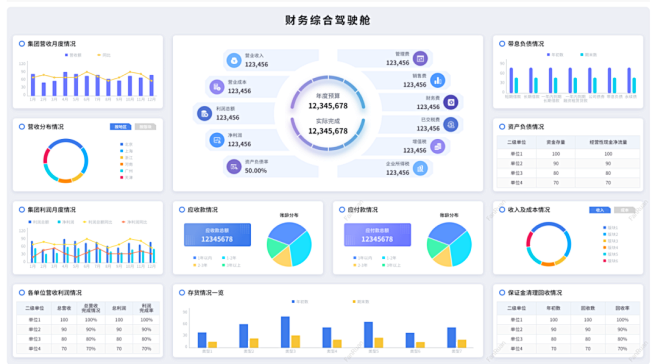Click the circle marker beside 各单位营收利润情况
This screenshot has width=658, height=364.
click(x=21, y=293)
